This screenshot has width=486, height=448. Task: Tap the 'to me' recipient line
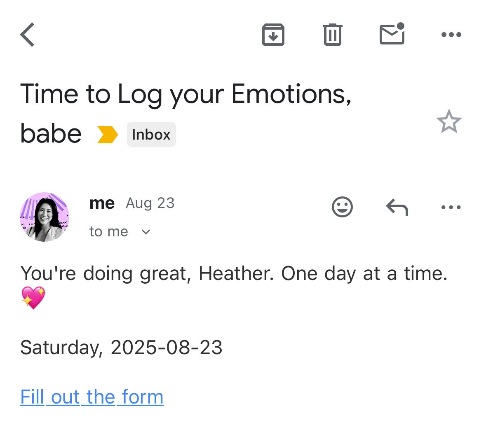[108, 231]
